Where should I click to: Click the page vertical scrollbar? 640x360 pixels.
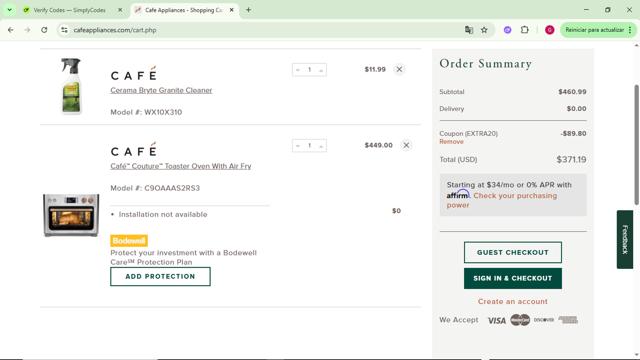tap(636, 145)
